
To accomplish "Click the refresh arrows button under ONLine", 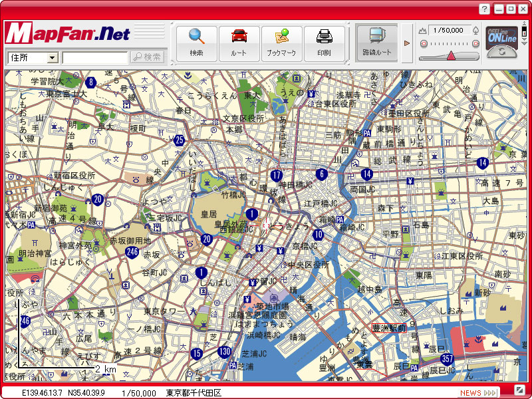I will point(502,52).
